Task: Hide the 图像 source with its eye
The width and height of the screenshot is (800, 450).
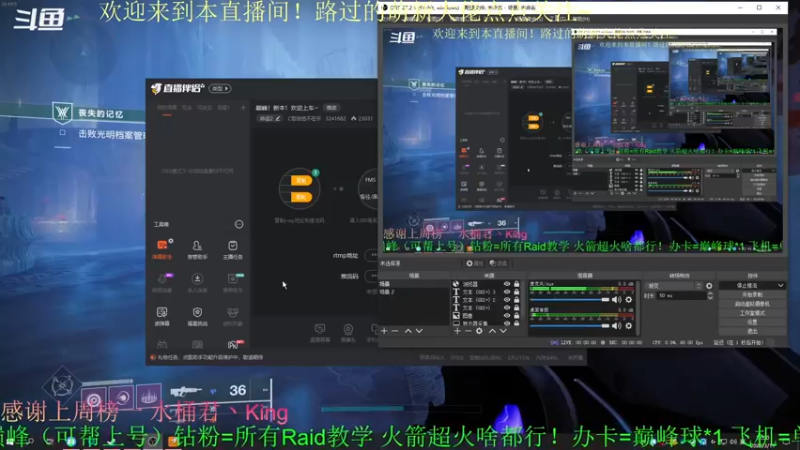Action: click(x=507, y=316)
